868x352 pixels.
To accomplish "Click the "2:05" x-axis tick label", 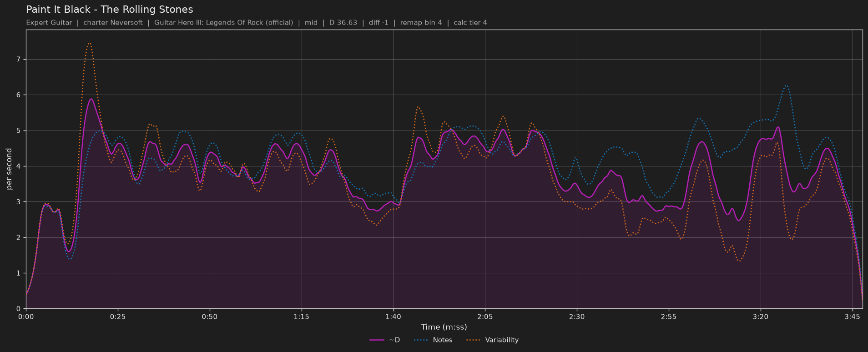I will (x=485, y=317).
